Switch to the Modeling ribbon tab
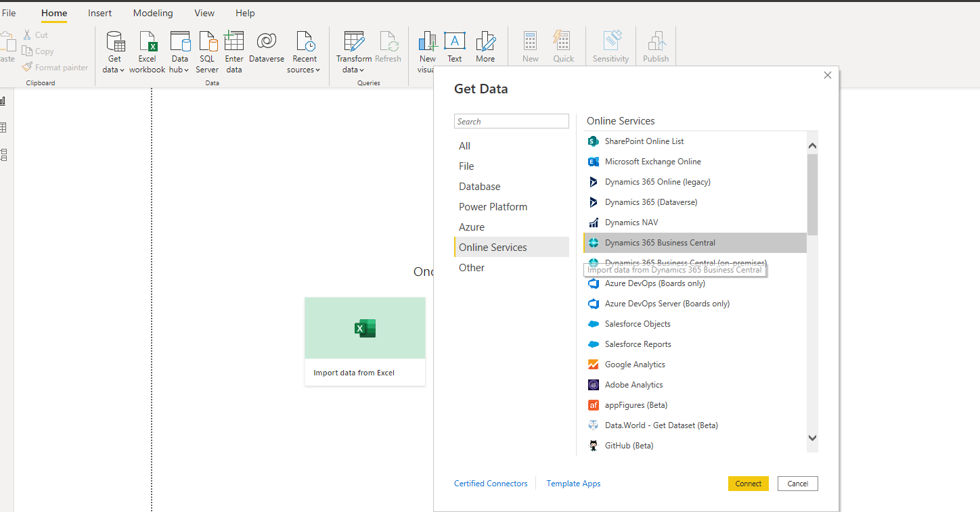This screenshot has width=980, height=512. [153, 13]
